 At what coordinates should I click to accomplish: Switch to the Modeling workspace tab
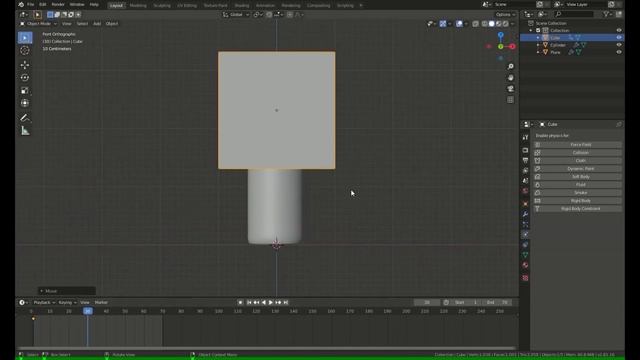(138, 6)
